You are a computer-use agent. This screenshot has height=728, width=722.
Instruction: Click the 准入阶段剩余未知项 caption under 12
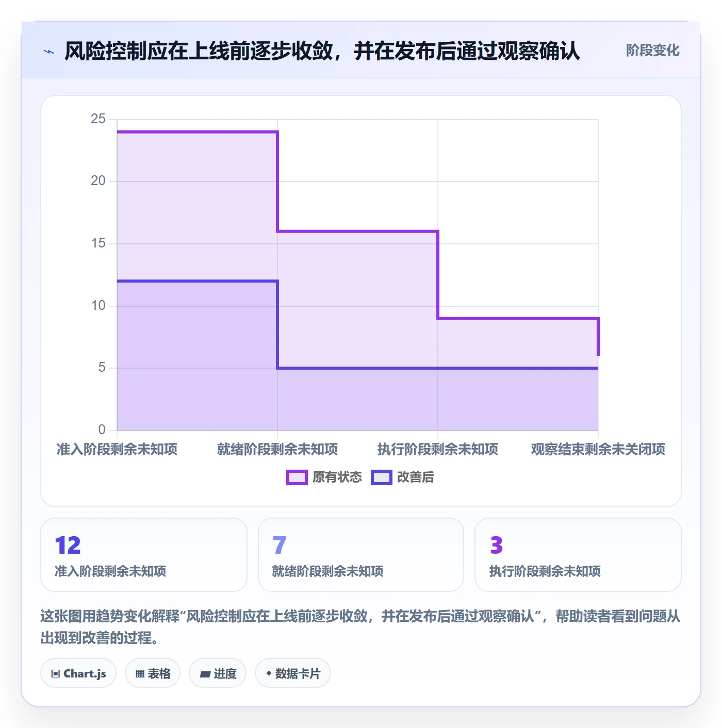(110, 571)
